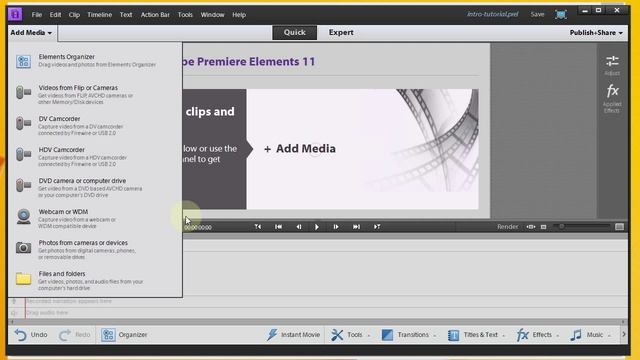Toggle the full screen monitor icon

[x=561, y=14]
